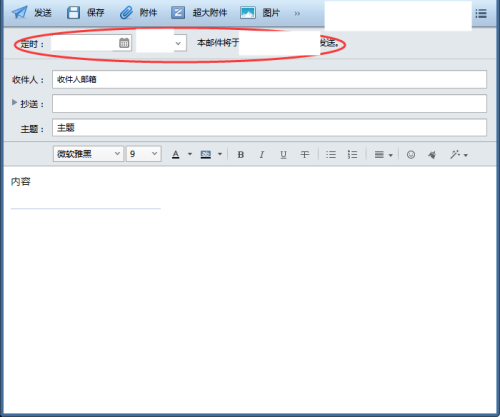Open the list menu icon at top right
Screen dimensions: 500x417
coord(481,14)
